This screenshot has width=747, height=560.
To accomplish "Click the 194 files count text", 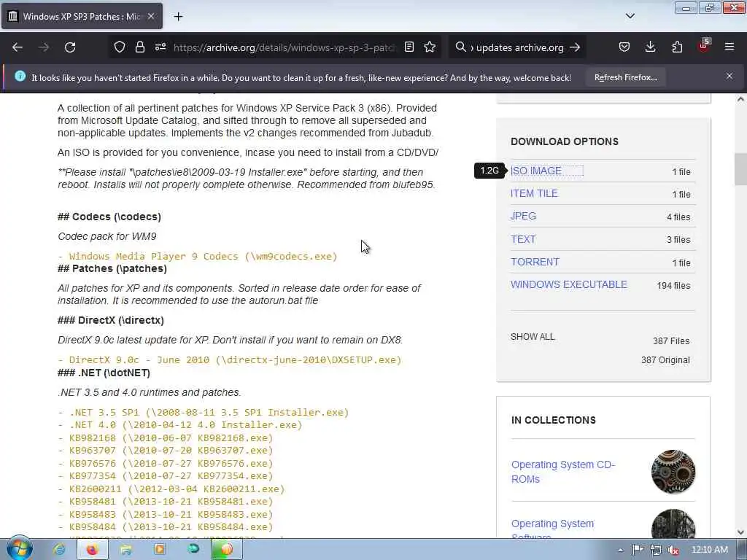I will click(x=673, y=285).
